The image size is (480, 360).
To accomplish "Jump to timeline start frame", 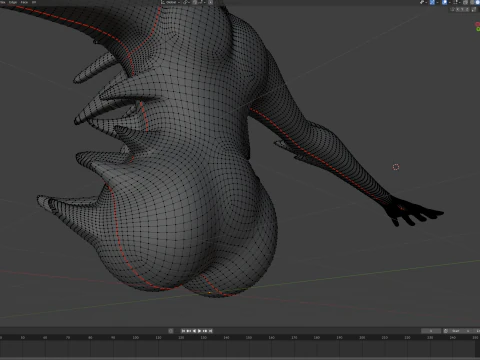I will [x=183, y=331].
